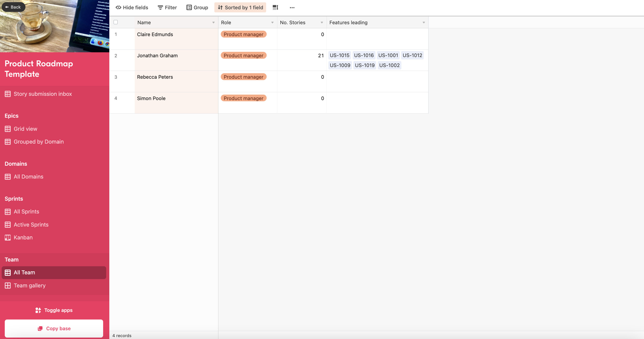Click on Jonathan Graham row to open
This screenshot has height=339, width=644.
pyautogui.click(x=157, y=55)
